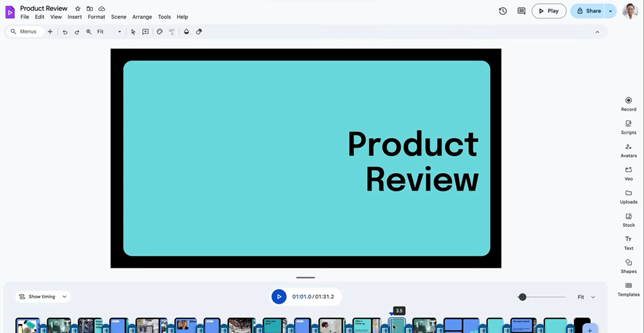Open the fill color droplet icon
644x333 pixels.
coord(186,32)
